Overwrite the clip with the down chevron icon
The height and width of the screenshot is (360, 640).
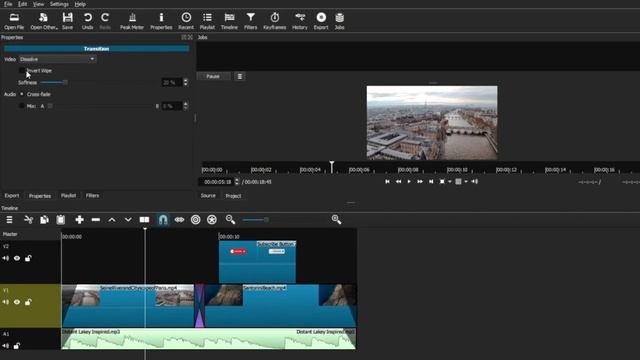tap(128, 220)
